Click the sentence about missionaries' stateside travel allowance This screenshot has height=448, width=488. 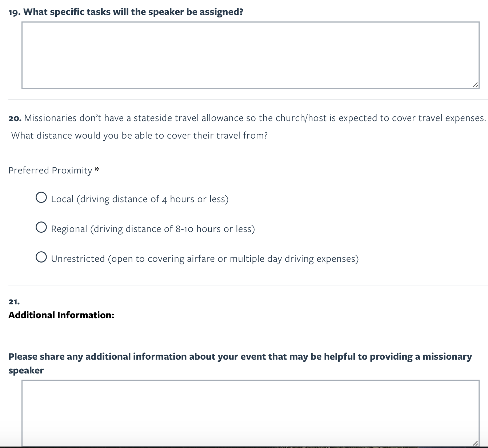[255, 118]
